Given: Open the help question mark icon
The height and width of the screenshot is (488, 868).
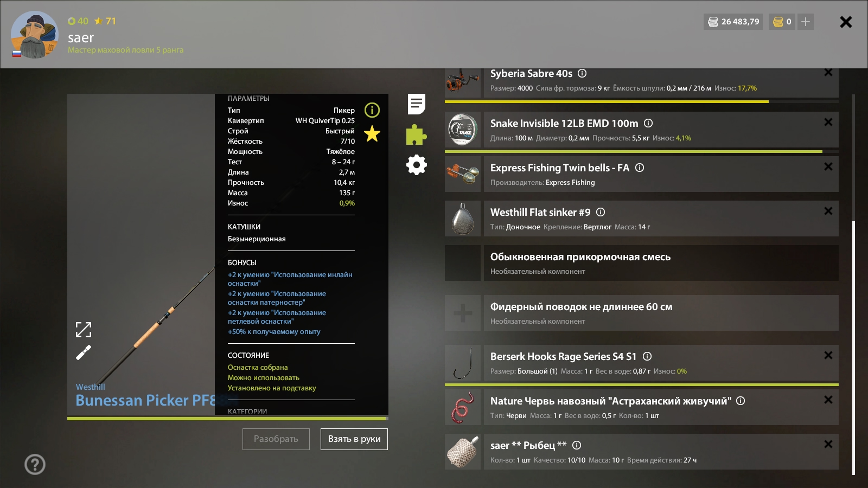Looking at the screenshot, I should [35, 464].
